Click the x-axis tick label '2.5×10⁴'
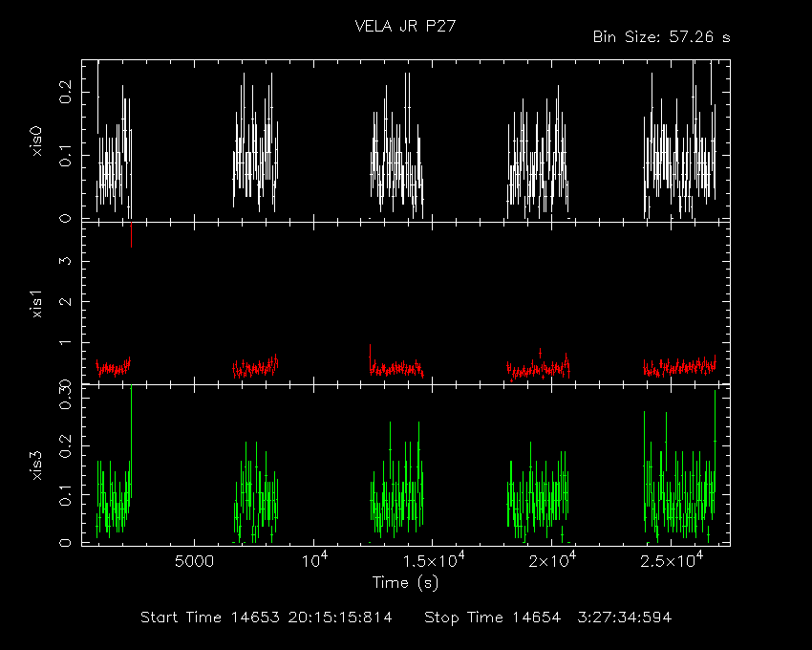The height and width of the screenshot is (650, 812). click(672, 560)
